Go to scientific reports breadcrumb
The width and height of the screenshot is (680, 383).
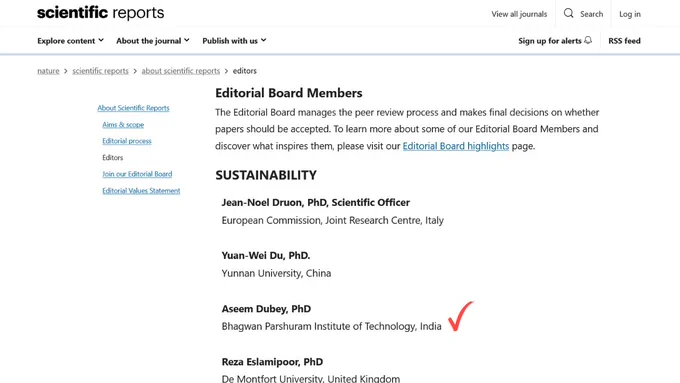[x=100, y=71]
